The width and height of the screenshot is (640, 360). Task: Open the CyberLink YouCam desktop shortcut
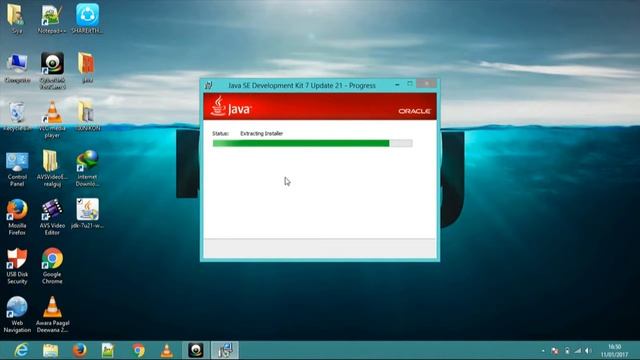(x=52, y=70)
